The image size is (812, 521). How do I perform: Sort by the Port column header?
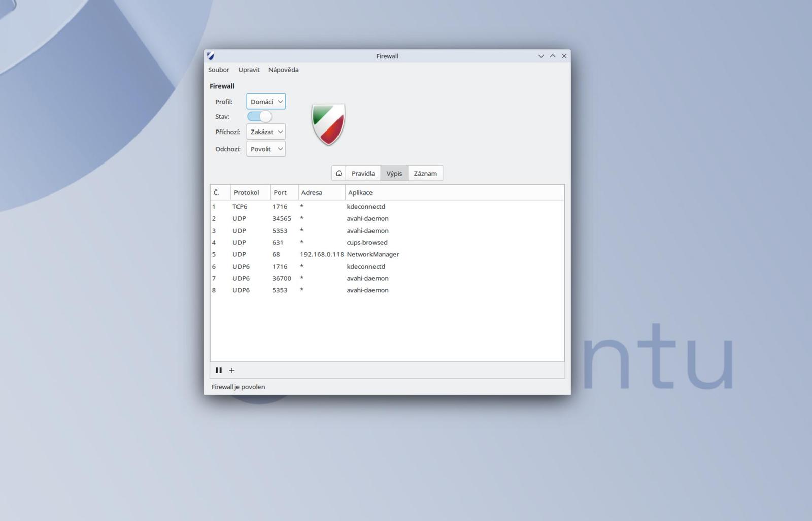(284, 192)
